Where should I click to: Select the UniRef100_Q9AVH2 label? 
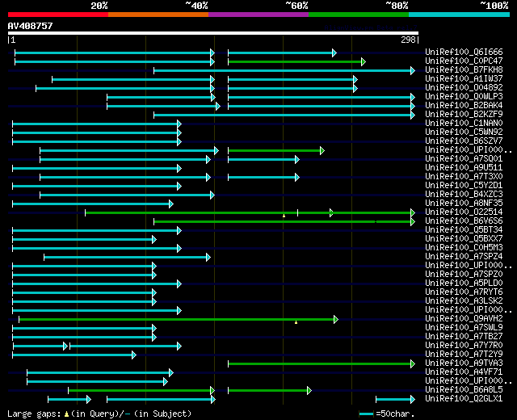pyautogui.click(x=464, y=319)
